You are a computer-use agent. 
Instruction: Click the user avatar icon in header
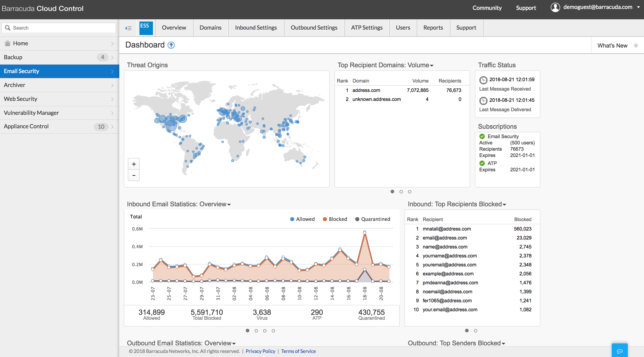(555, 7)
